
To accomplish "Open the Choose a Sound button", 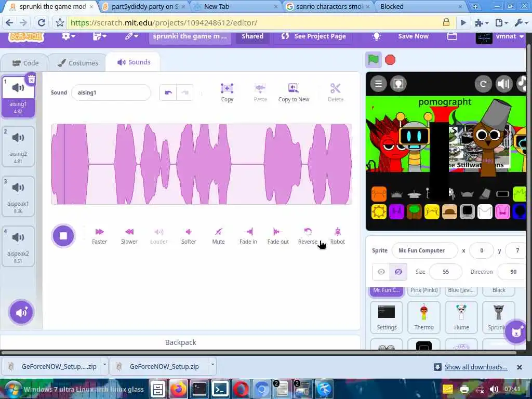I will click(21, 312).
